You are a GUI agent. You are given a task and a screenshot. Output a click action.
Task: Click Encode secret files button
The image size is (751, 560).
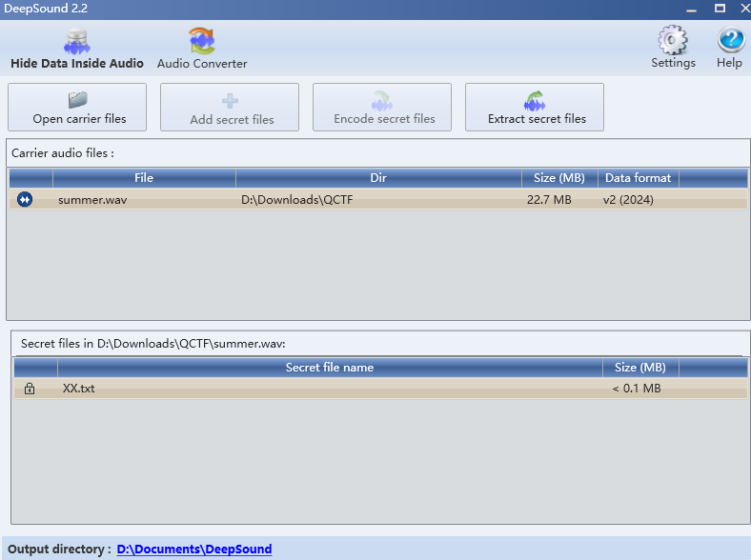(x=382, y=108)
